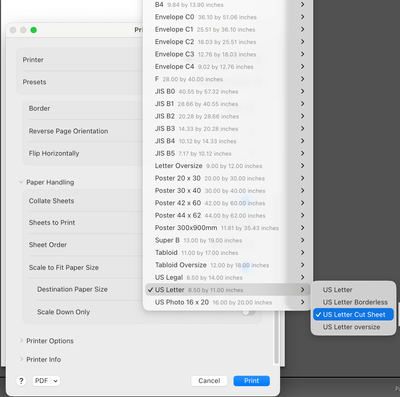Click the Collate Sheets label
This screenshot has height=397, width=400.
point(51,201)
